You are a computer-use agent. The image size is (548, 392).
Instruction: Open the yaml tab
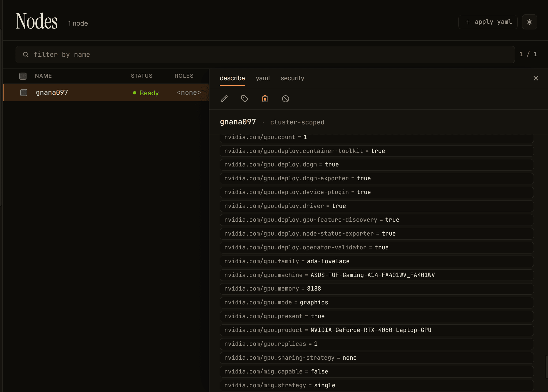pos(263,78)
